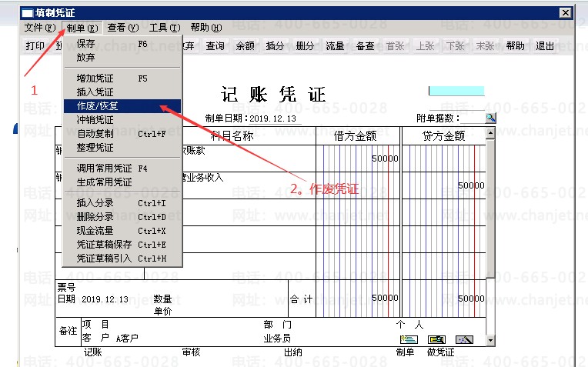Choose 保存 from the 制单 menu
The width and height of the screenshot is (588, 367).
(122, 44)
